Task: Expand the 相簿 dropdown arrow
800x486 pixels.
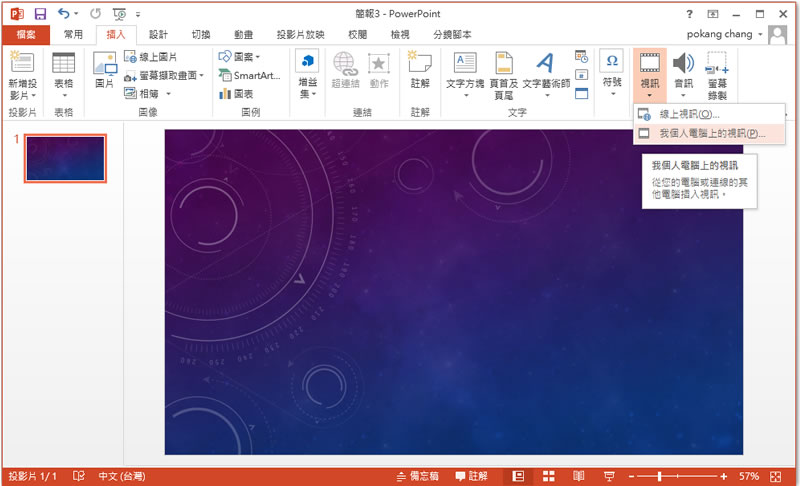Action: coord(168,94)
